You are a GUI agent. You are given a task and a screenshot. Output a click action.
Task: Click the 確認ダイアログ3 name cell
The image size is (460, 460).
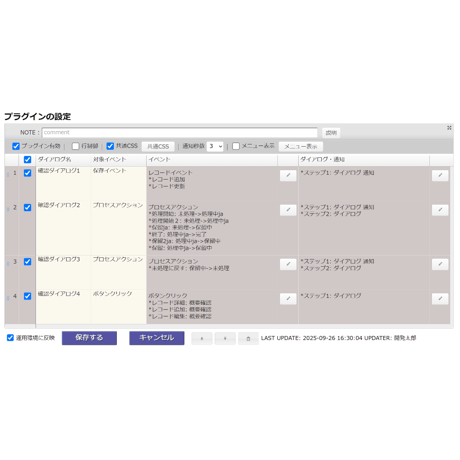point(63,273)
